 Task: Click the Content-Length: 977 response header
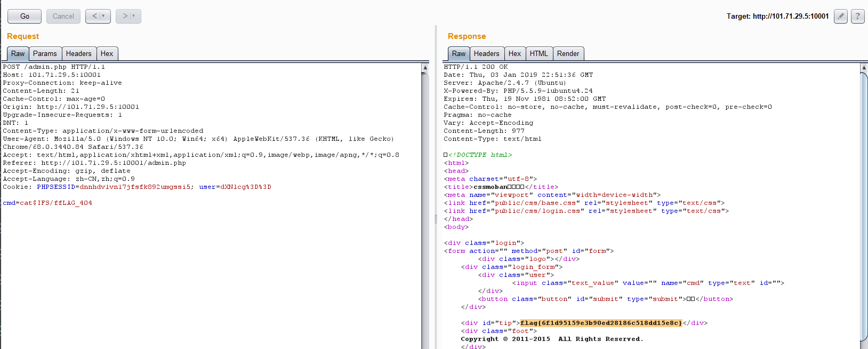pos(484,131)
